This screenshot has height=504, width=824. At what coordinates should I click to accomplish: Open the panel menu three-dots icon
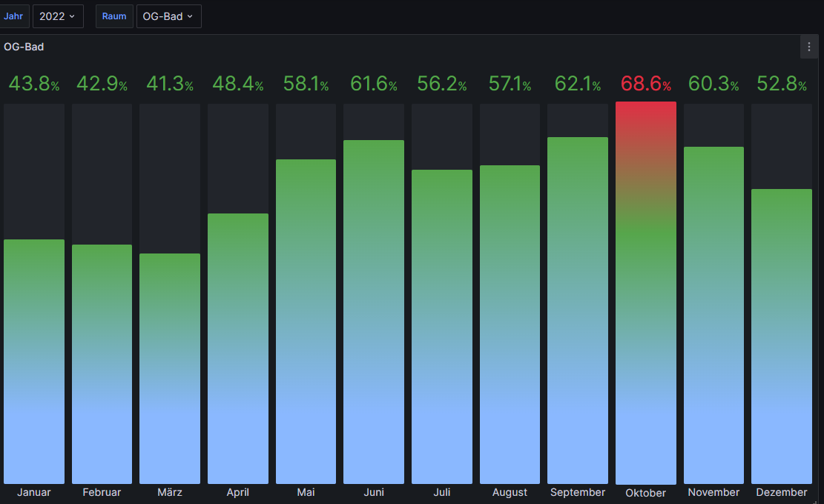[809, 47]
